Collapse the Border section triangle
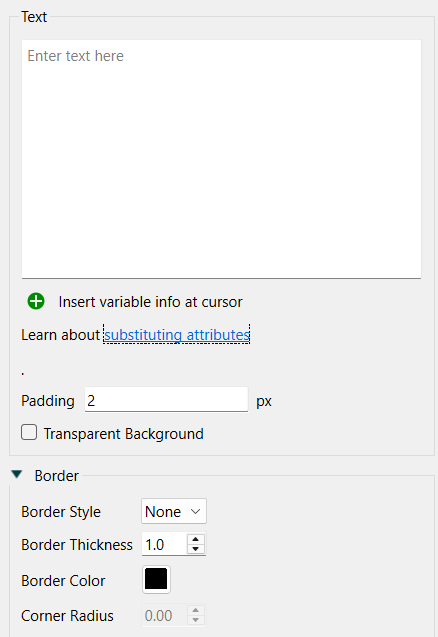 pos(17,474)
